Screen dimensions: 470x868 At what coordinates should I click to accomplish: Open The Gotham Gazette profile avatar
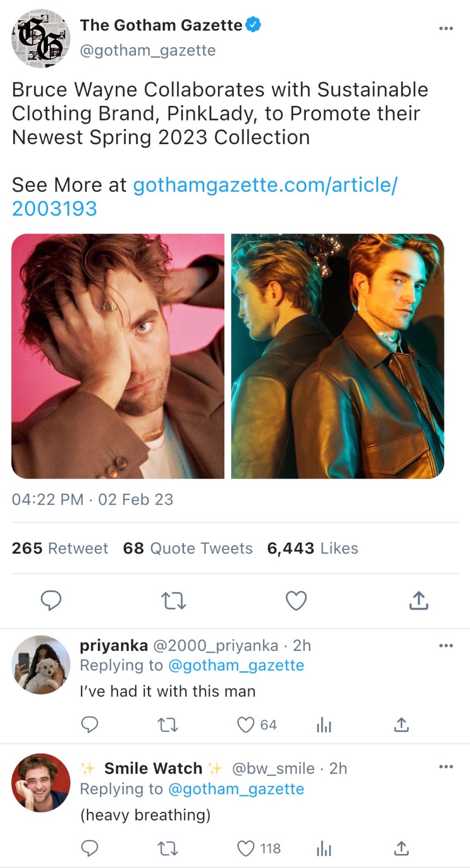41,38
